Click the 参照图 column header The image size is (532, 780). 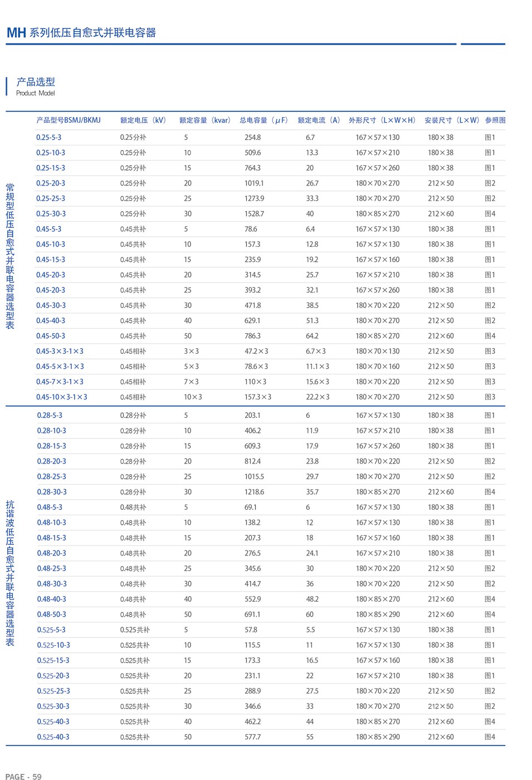click(x=495, y=120)
